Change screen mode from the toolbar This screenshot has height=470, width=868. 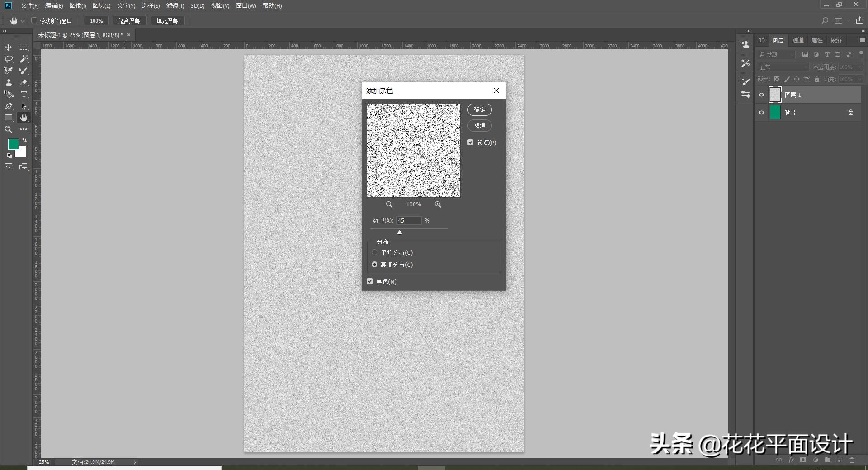[x=24, y=166]
